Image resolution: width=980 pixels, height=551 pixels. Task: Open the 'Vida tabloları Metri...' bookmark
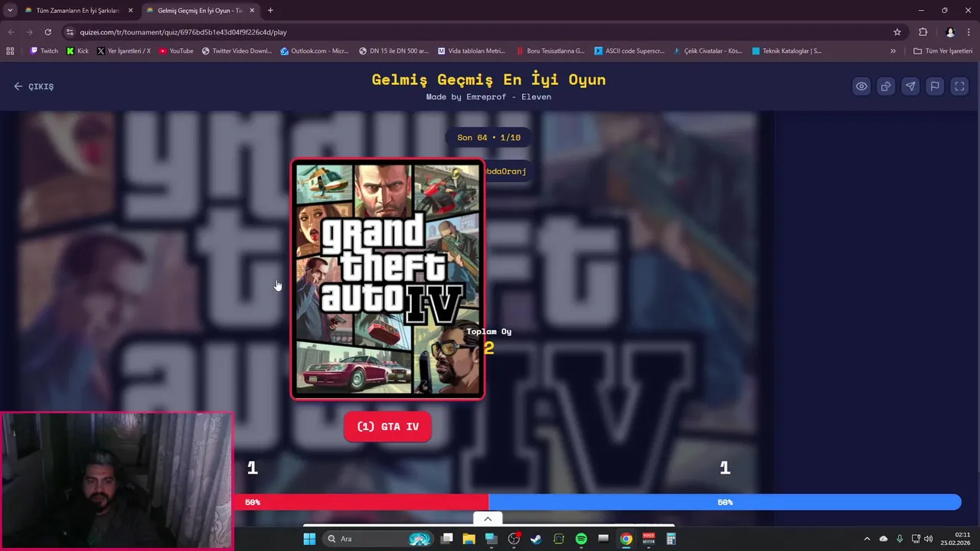click(472, 51)
